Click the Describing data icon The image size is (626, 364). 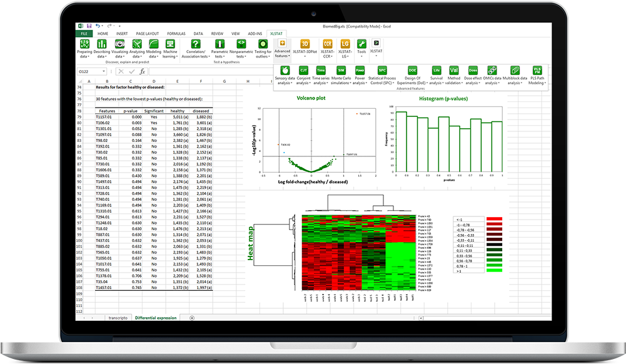(101, 44)
